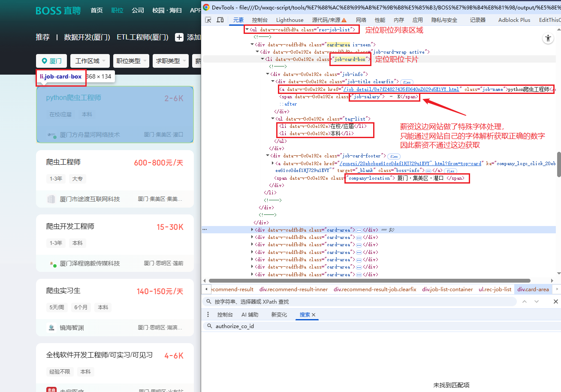This screenshot has height=392, width=561.
Task: Go to 首页 in the site navigation
Action: tap(97, 10)
